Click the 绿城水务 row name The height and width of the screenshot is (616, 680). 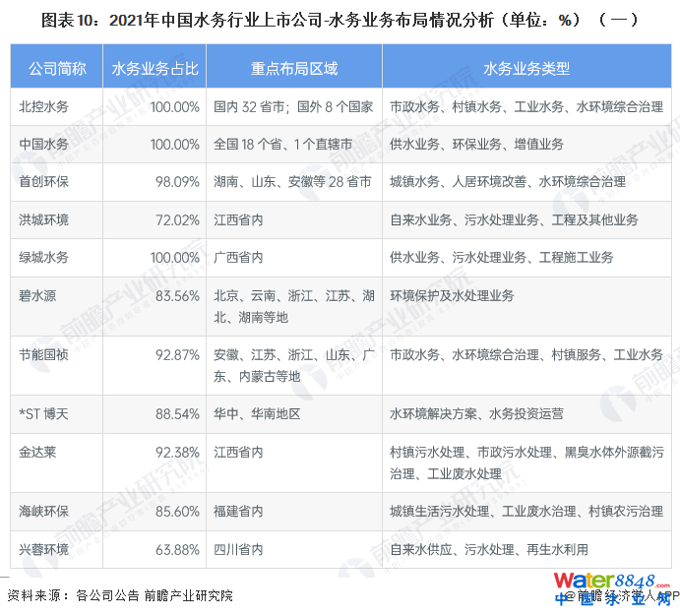pyautogui.click(x=44, y=257)
